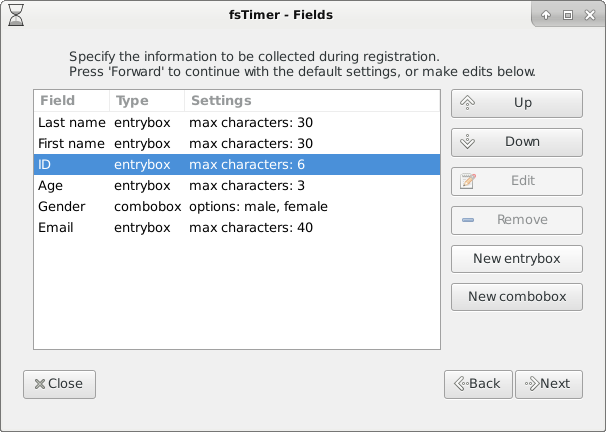This screenshot has height=432, width=606.
Task: Click the Back arrow icon
Action: pos(461,384)
